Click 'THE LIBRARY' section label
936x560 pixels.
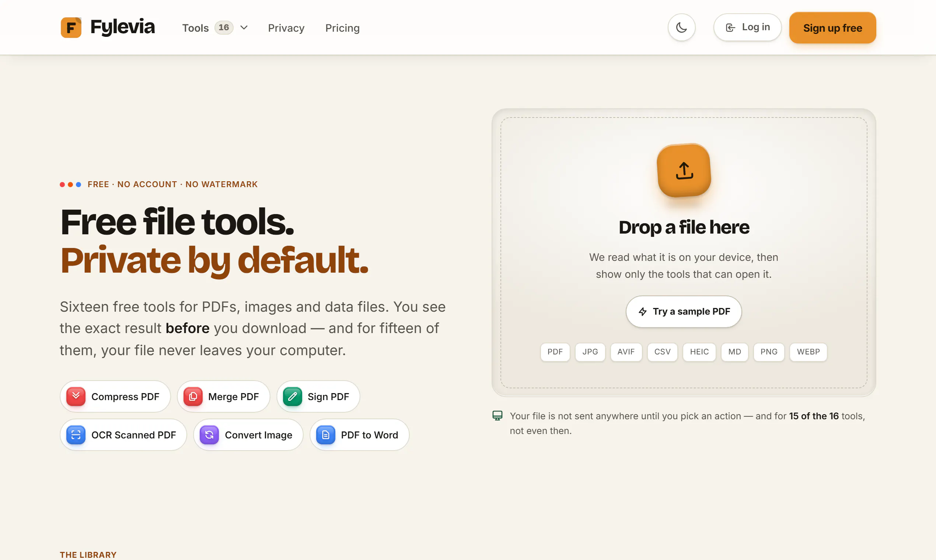(x=88, y=555)
